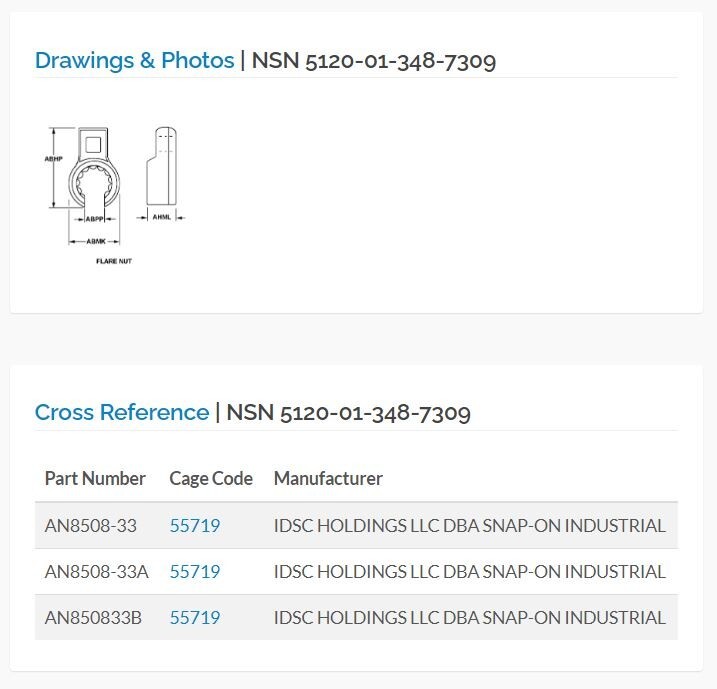Click the Cage Code column header
Image resolution: width=717 pixels, height=689 pixels.
(211, 478)
